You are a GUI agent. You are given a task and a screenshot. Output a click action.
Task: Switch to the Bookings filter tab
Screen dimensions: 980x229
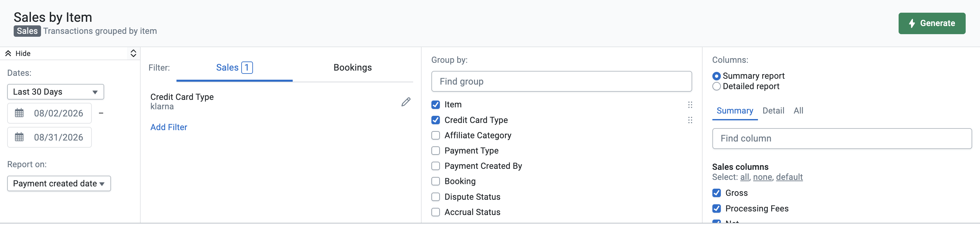pos(353,68)
